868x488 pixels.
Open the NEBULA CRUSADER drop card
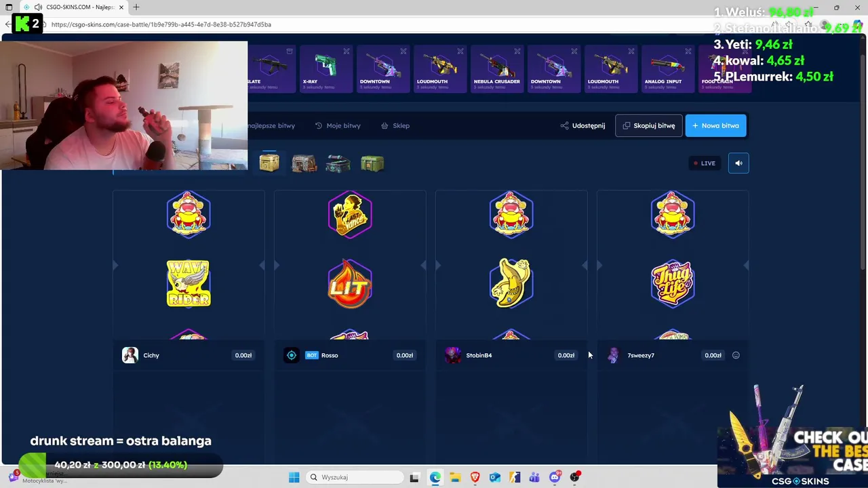[496, 69]
